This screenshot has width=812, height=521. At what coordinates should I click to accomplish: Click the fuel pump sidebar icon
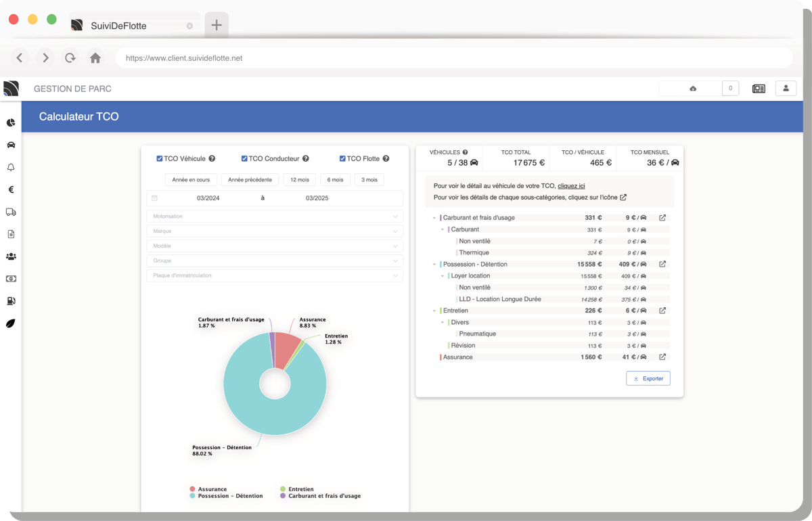point(11,301)
